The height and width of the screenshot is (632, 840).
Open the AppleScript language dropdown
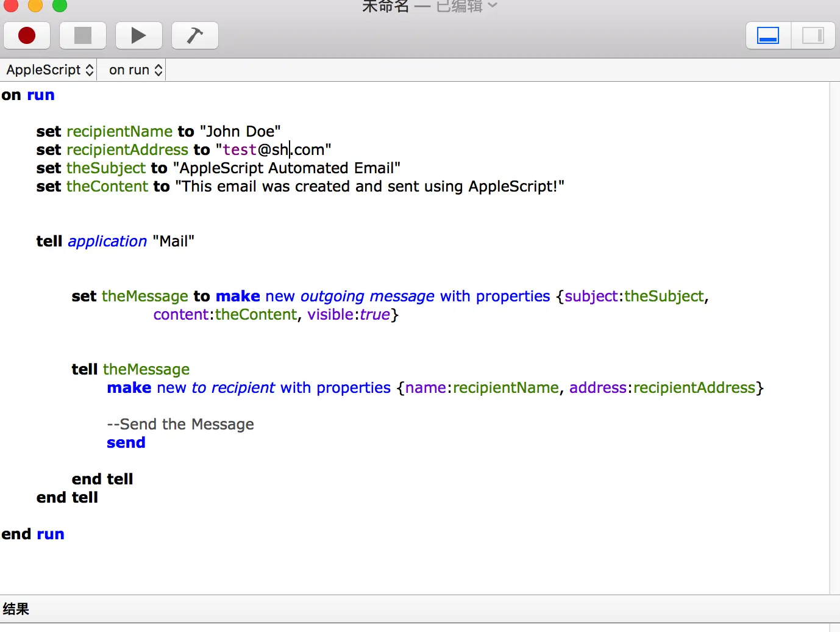49,70
